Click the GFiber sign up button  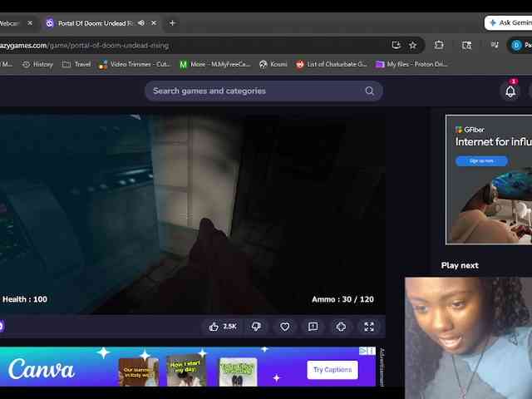481,160
